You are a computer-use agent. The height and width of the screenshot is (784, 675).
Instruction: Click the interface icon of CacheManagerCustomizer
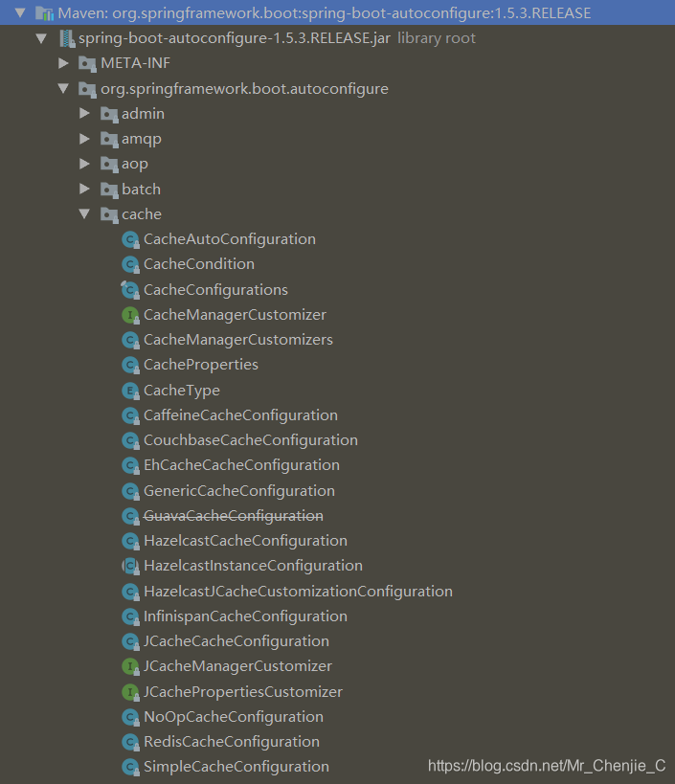tap(130, 316)
